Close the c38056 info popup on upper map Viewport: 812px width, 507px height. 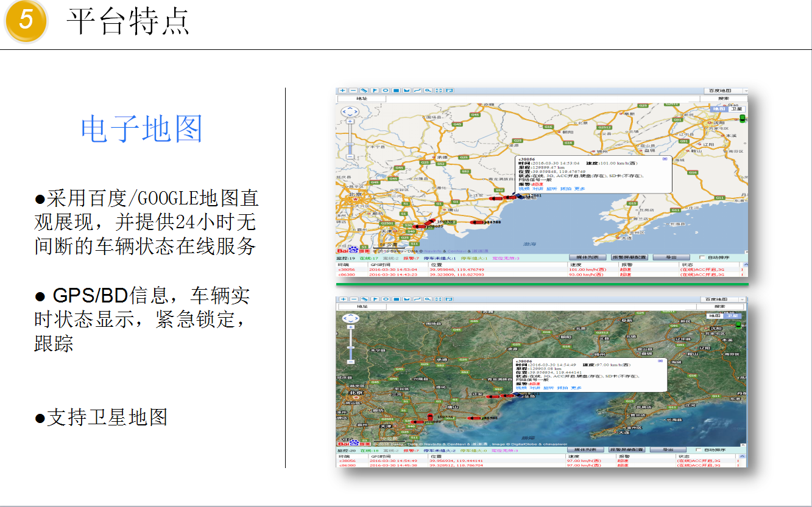(x=665, y=159)
